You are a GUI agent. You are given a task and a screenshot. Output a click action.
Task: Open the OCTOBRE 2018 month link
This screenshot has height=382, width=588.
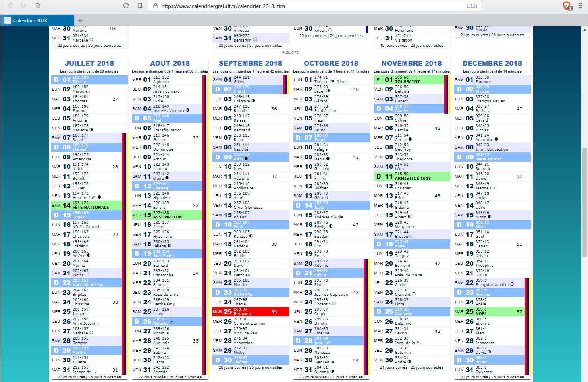pos(331,63)
